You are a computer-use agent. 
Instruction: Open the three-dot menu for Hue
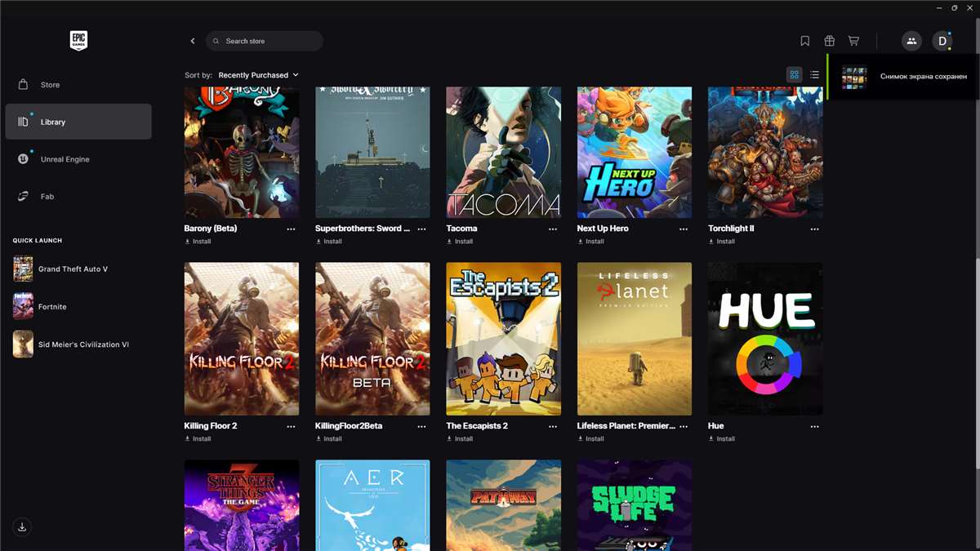point(814,427)
